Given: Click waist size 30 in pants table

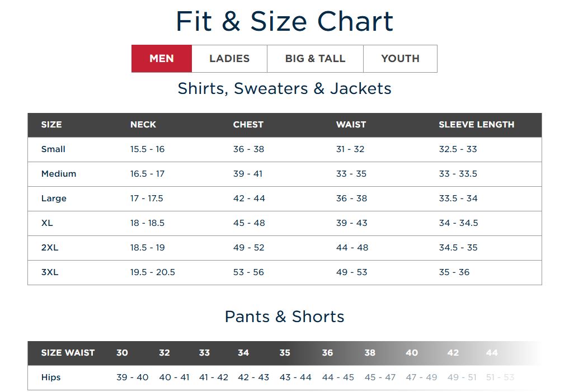Looking at the screenshot, I should click(x=122, y=352).
